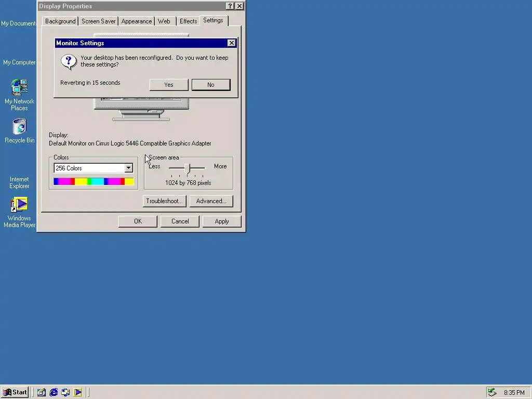Launch Windows Media Player from quick launch
Screen dimensions: 532x399
[x=78, y=393]
